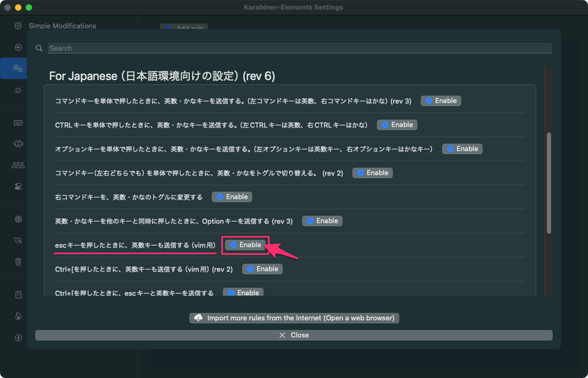Enable the Ctrl+[ 英数キーも送信する (vim用) (rev 2) rule

tap(262, 269)
